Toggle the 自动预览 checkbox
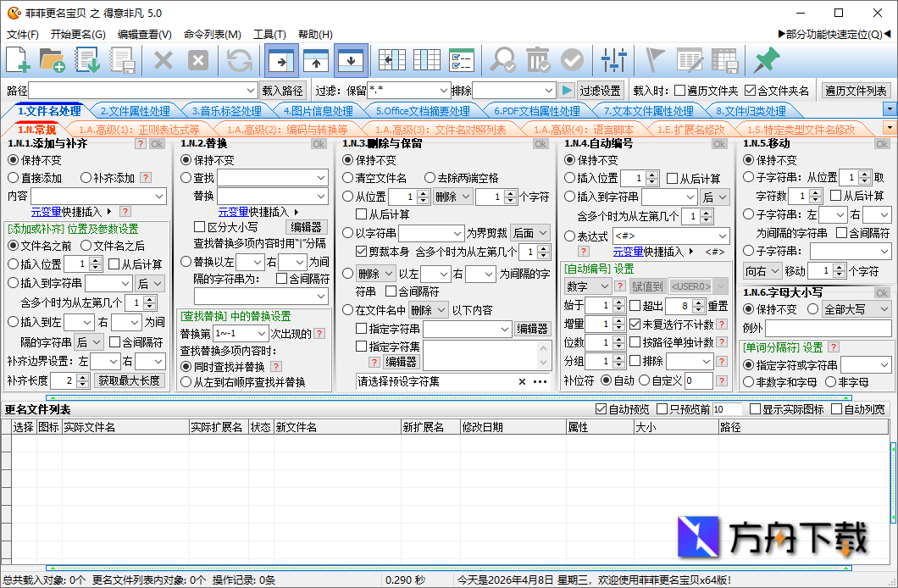898x588 pixels. (x=601, y=409)
